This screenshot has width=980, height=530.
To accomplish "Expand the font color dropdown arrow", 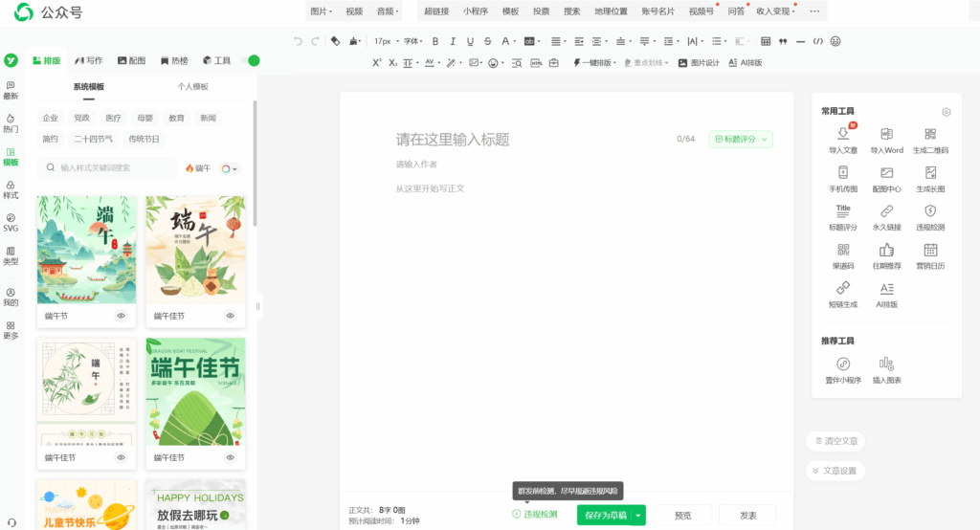I will point(514,41).
